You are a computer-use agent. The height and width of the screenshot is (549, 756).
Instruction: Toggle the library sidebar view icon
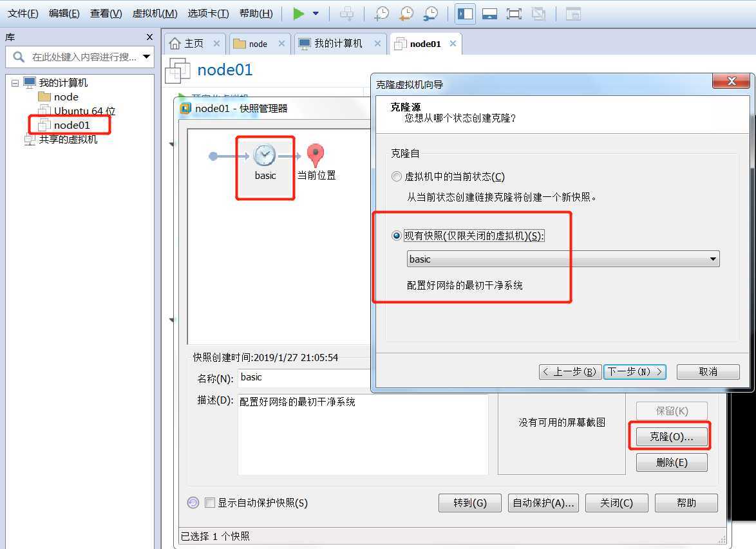tap(465, 14)
